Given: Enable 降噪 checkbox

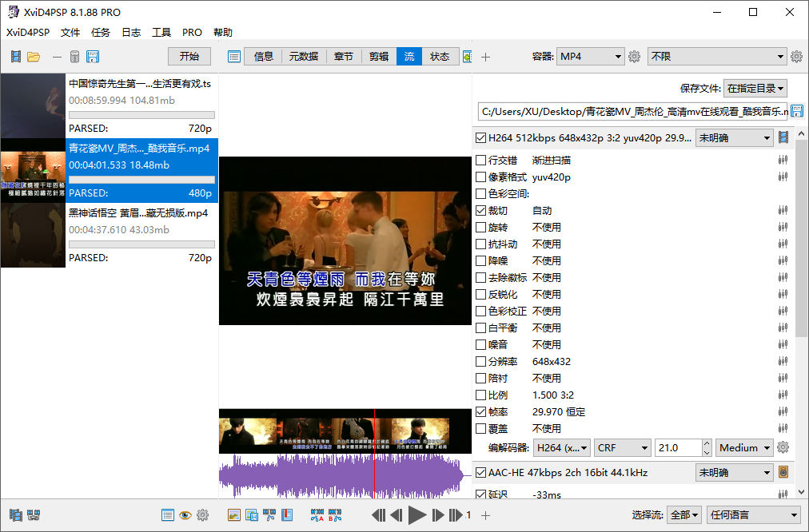Looking at the screenshot, I should pyautogui.click(x=480, y=260).
